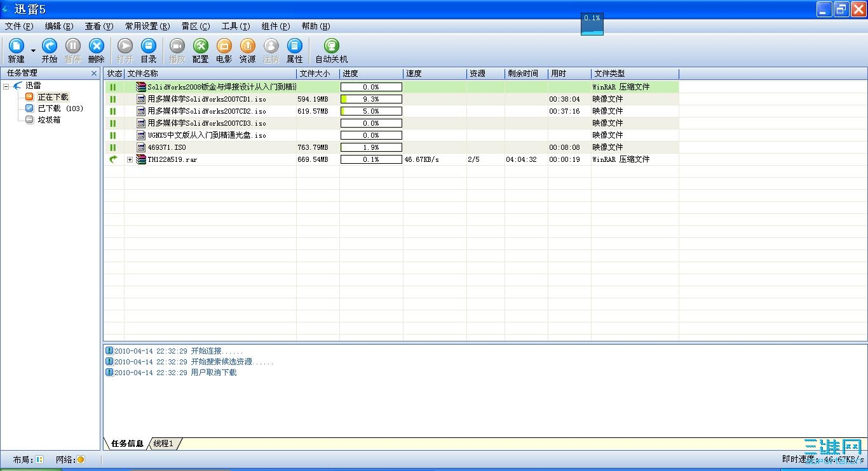Image resolution: width=868 pixels, height=471 pixels.
Task: Click the 9.3% progress bar
Action: click(371, 99)
